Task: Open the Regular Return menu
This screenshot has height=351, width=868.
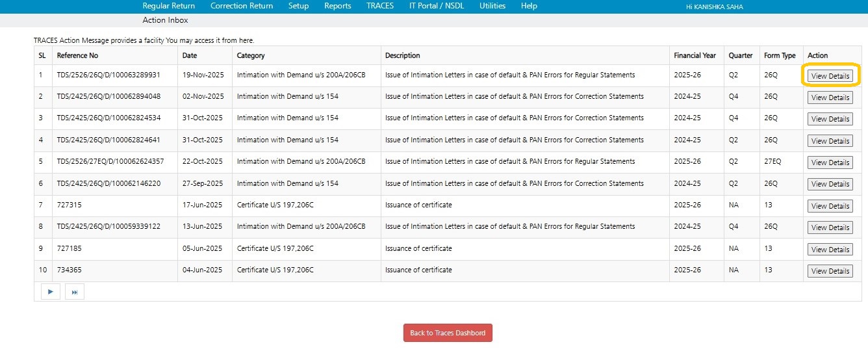Action: tap(168, 6)
